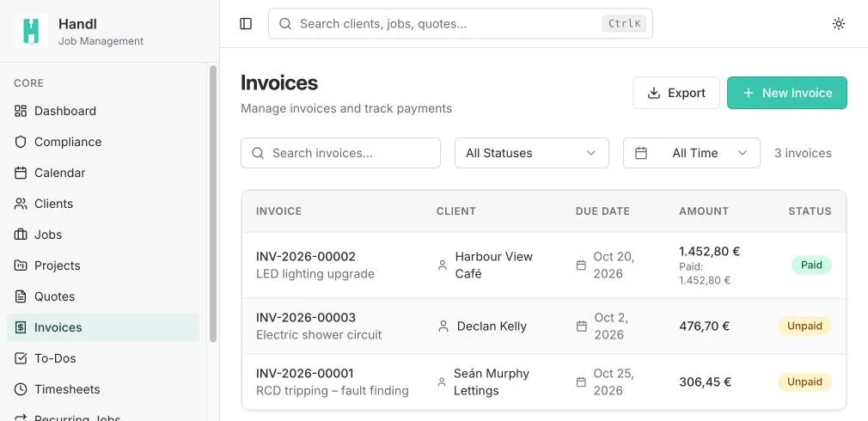Open invoice INV-2026-00002
The width and height of the screenshot is (868, 421).
(x=306, y=257)
